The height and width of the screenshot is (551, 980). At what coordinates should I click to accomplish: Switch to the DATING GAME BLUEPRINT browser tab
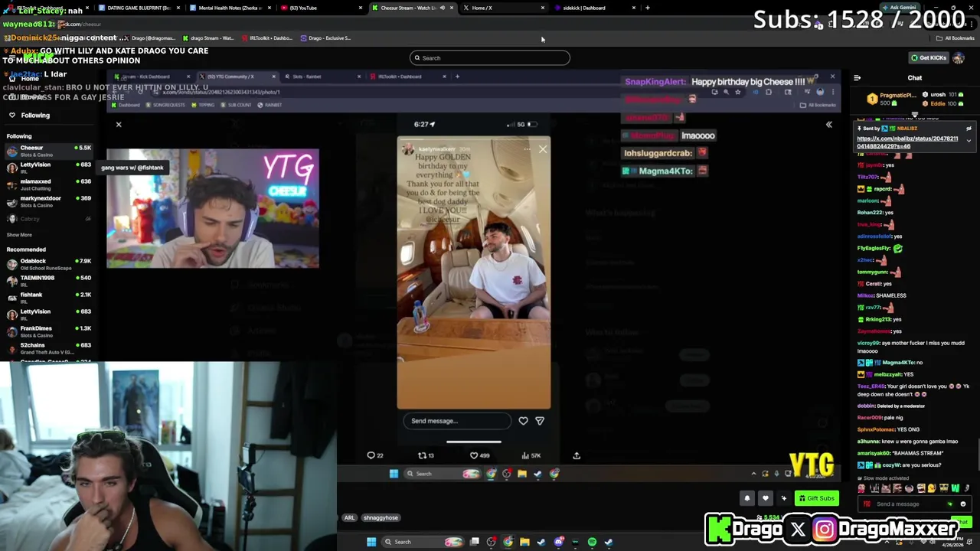138,8
